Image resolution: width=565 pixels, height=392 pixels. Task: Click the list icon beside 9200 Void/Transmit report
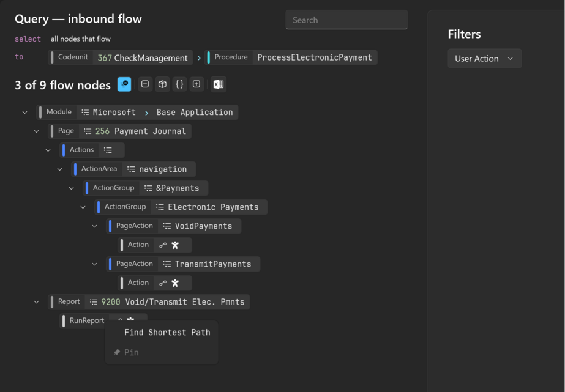[x=93, y=302]
